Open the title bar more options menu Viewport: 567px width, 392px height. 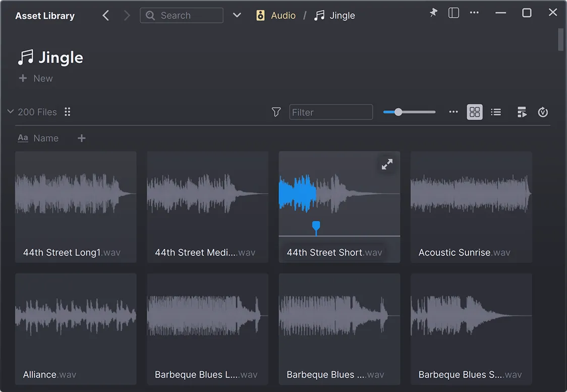click(x=474, y=13)
